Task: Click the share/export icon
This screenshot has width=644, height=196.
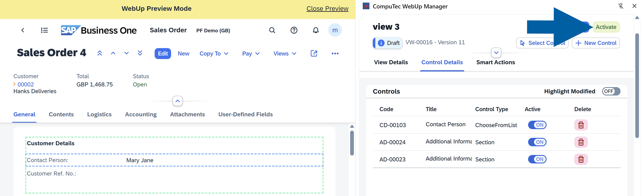Action: coord(314,53)
